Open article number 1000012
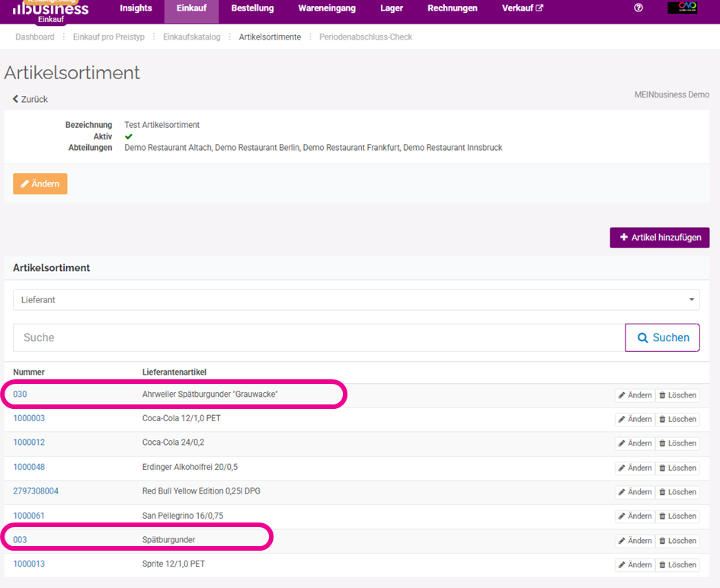720x588 pixels. [29, 443]
